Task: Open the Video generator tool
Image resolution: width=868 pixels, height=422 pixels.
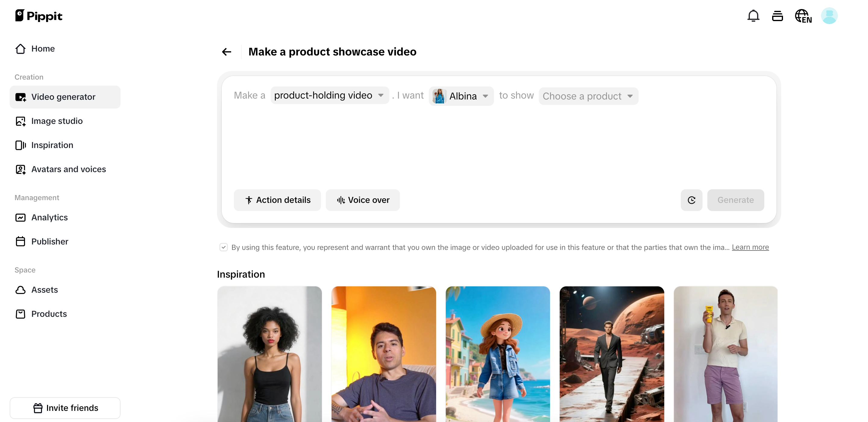Action: click(63, 97)
